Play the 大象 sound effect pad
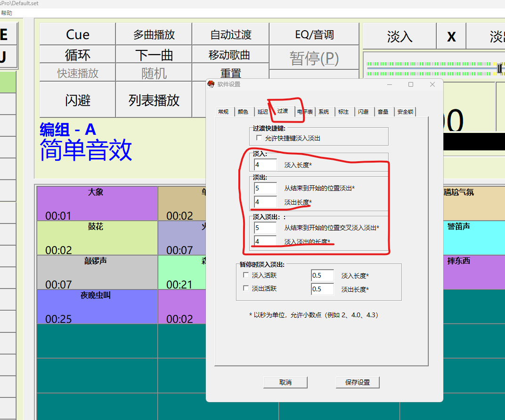The image size is (505, 420). click(x=97, y=203)
